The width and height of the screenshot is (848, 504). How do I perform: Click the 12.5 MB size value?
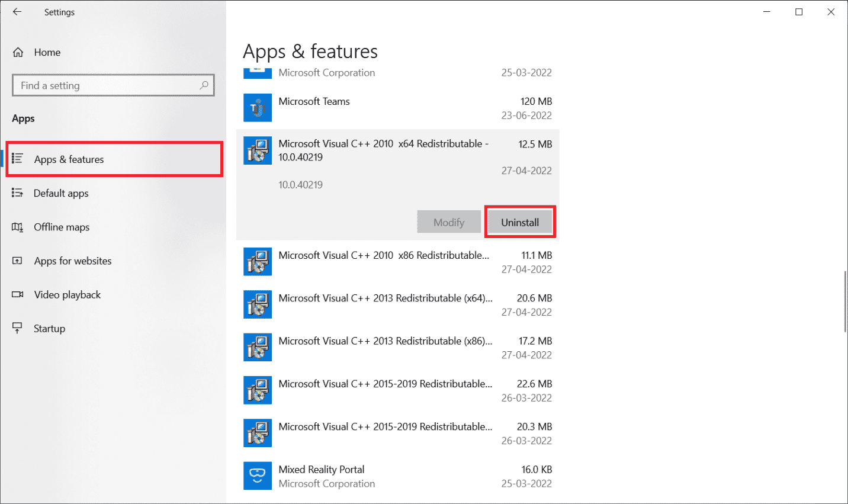point(535,144)
